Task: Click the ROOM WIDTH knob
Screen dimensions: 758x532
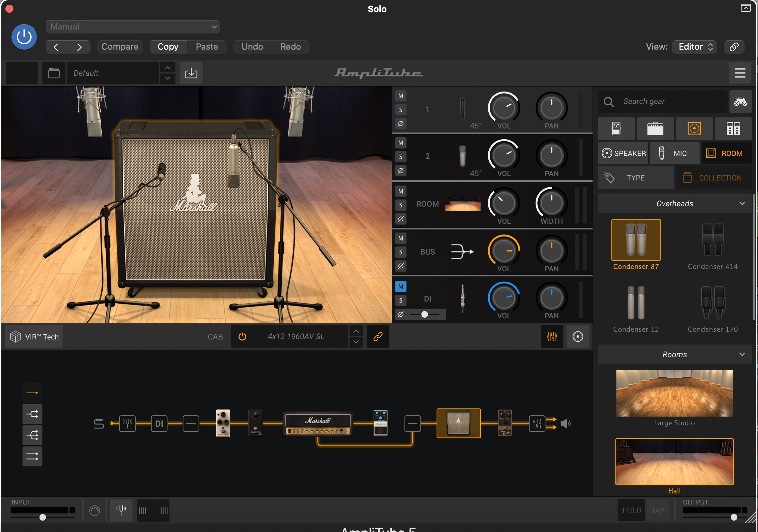Action: [x=551, y=203]
